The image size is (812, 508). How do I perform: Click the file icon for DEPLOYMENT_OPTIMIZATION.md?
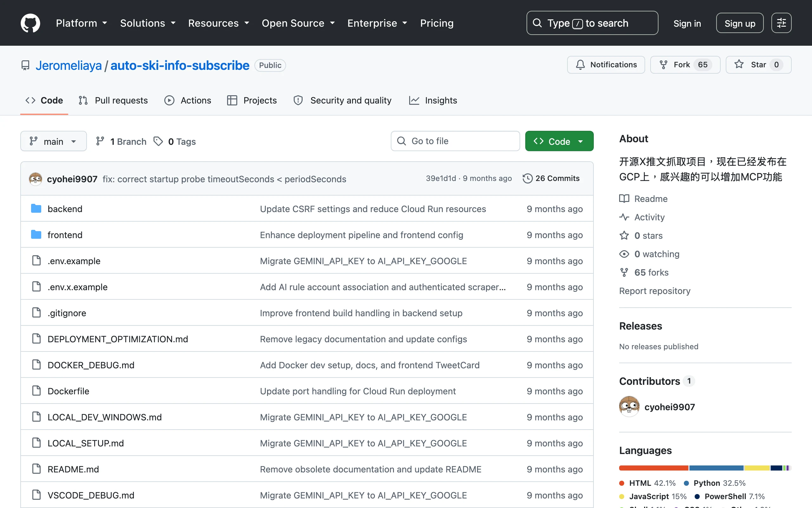click(36, 339)
